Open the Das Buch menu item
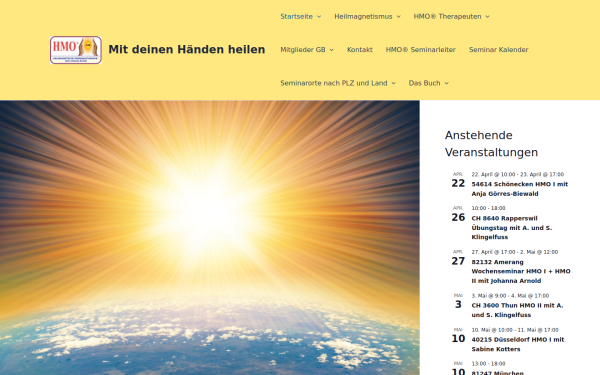This screenshot has width=600, height=375. click(424, 83)
